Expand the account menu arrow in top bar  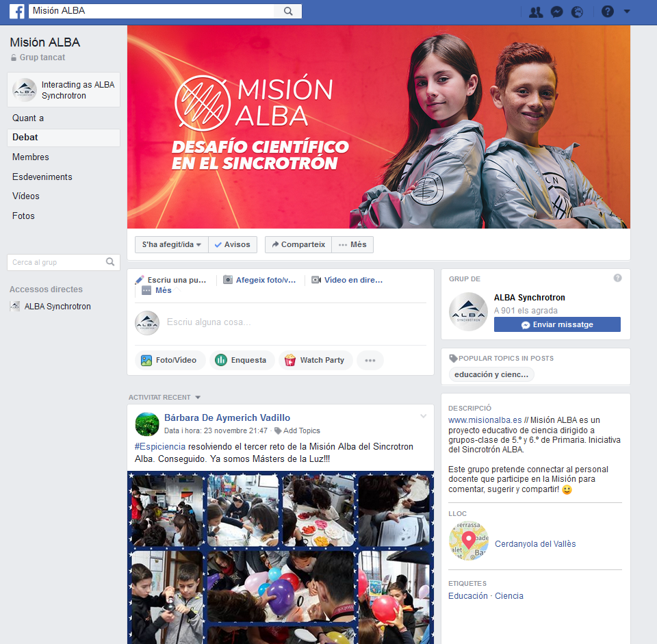[627, 12]
